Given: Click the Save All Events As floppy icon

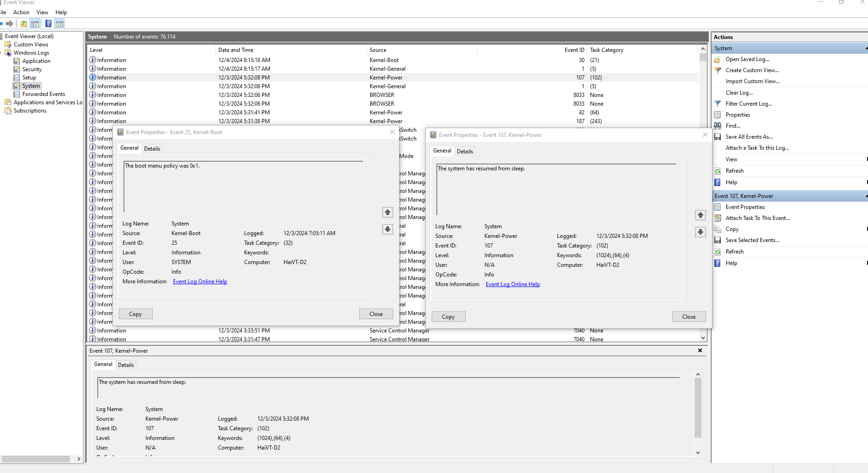Looking at the screenshot, I should point(718,137).
